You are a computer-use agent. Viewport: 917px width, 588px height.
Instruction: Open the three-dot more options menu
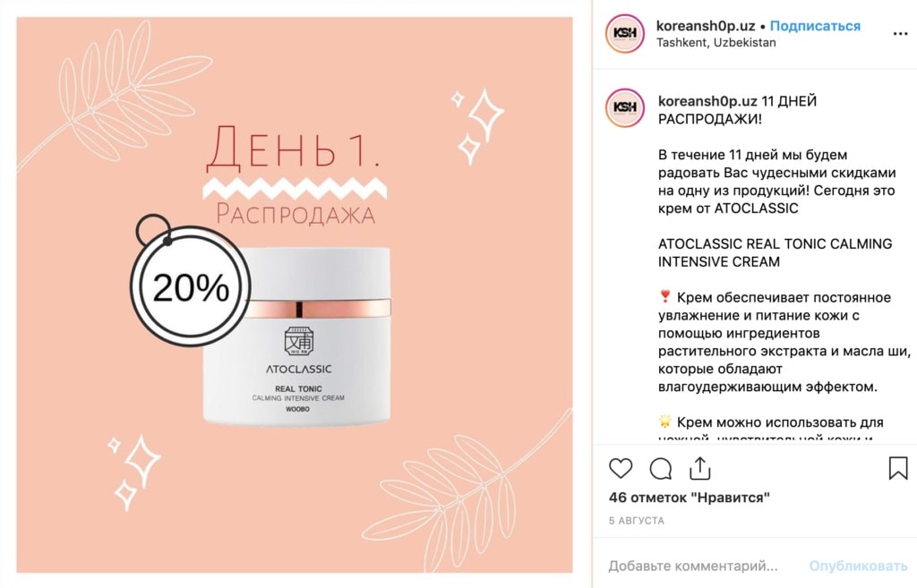tap(901, 34)
